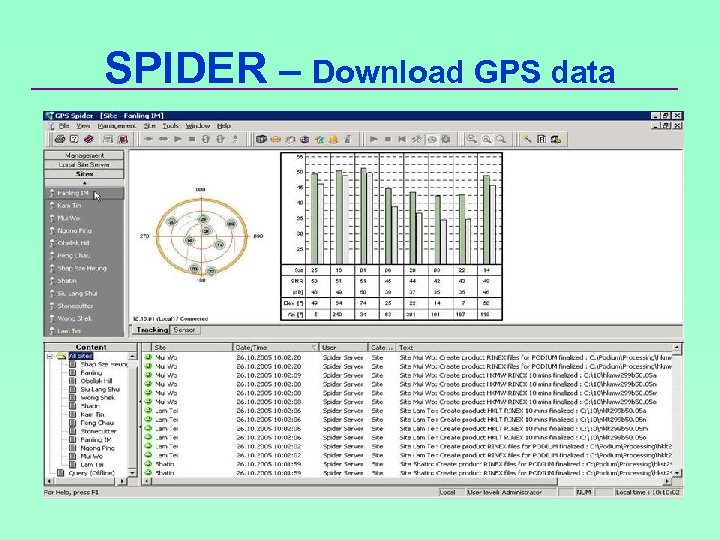Click the third magnifier zoom icon
The height and width of the screenshot is (540, 720).
point(501,139)
